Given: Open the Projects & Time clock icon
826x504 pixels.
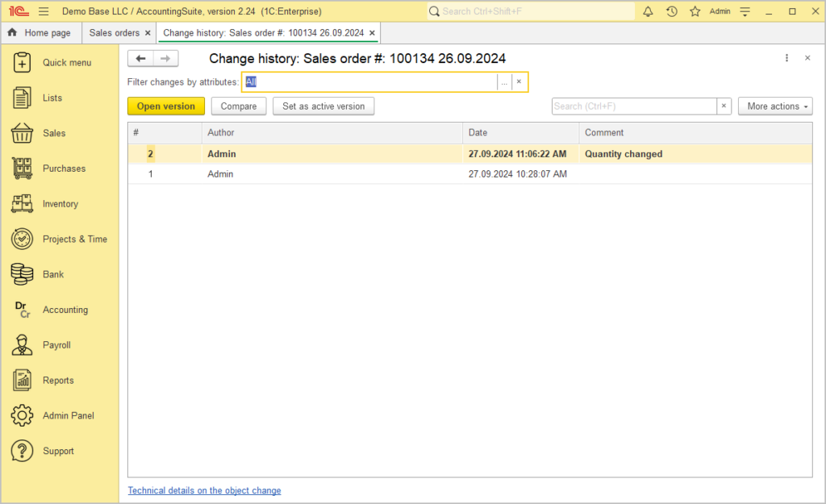Looking at the screenshot, I should point(22,239).
